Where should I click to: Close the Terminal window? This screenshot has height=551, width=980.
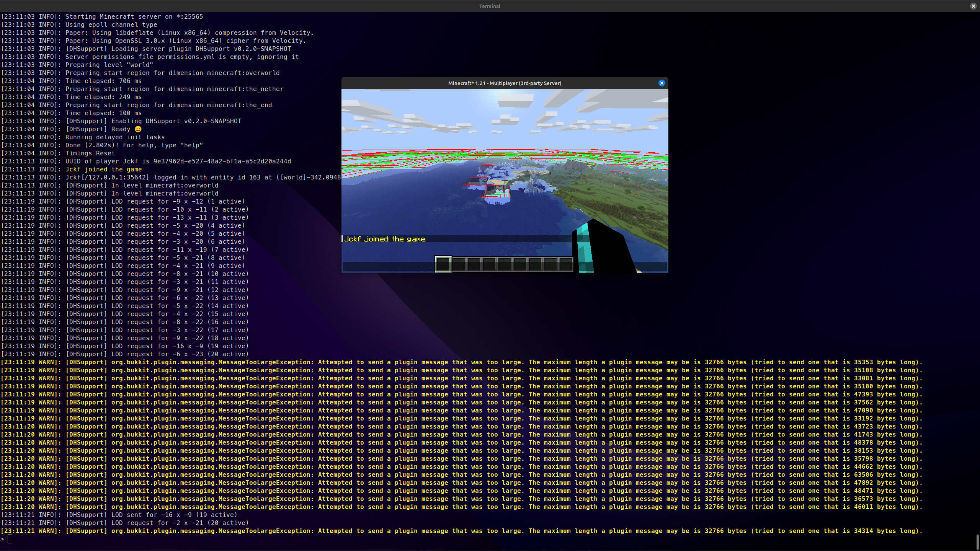tap(973, 6)
